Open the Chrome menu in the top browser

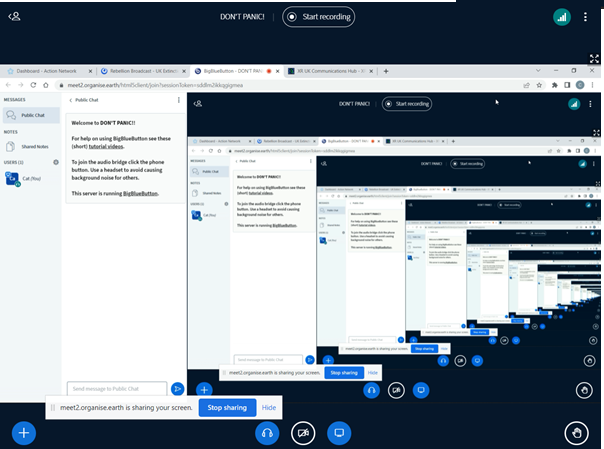point(592,85)
